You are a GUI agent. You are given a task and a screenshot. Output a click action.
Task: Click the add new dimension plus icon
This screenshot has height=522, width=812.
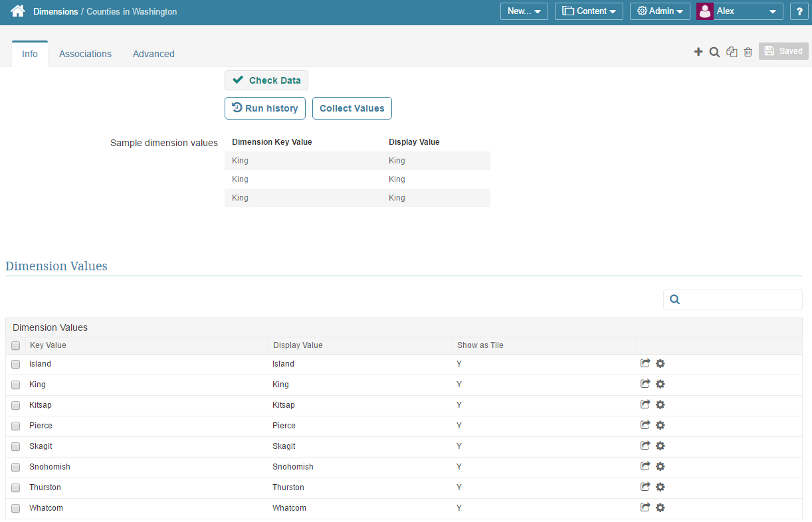[698, 51]
